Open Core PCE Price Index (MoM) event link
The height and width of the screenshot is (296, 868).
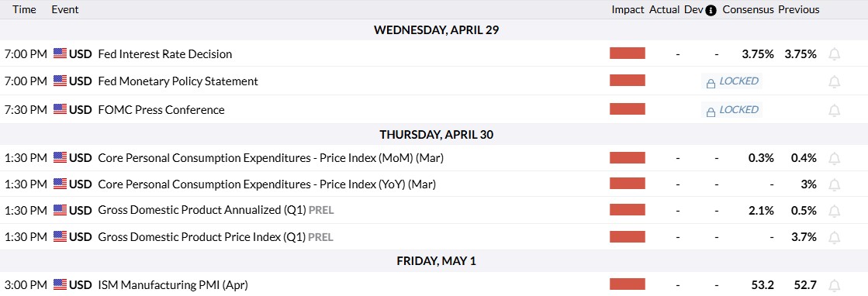tap(271, 157)
